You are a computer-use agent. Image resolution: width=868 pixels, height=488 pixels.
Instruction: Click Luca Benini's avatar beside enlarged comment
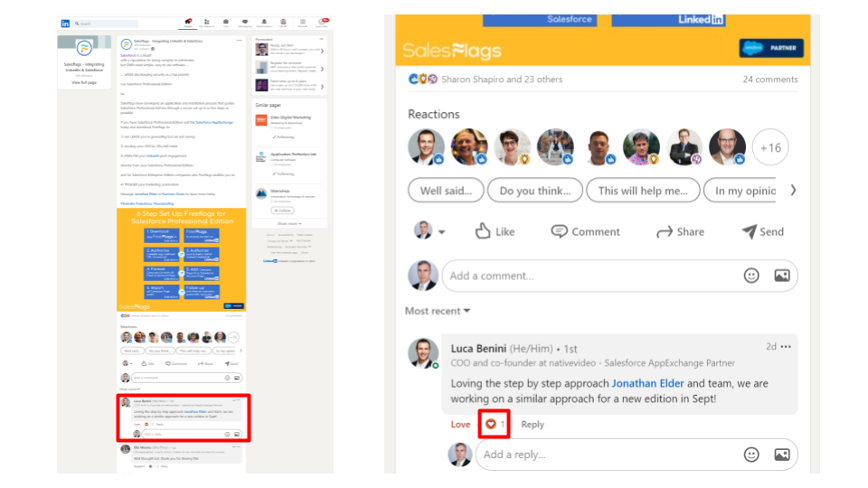tap(423, 353)
